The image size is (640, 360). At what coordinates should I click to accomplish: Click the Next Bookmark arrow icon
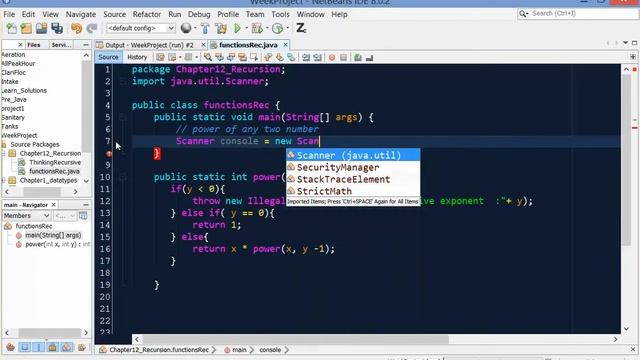(280, 57)
